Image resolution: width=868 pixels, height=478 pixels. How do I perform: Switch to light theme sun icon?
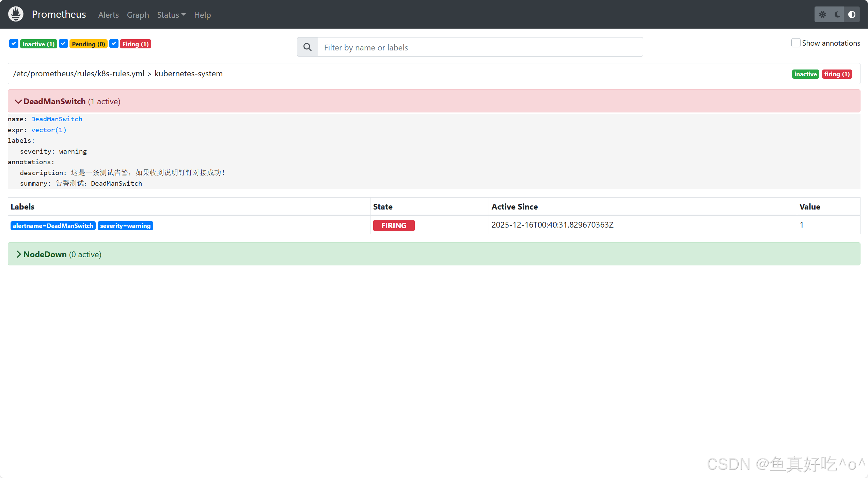[x=822, y=15]
